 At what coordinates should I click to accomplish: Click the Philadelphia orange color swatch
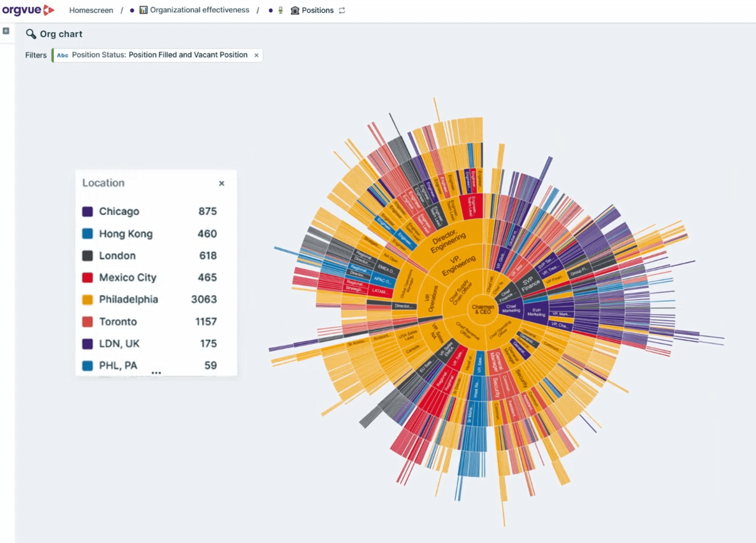[87, 299]
